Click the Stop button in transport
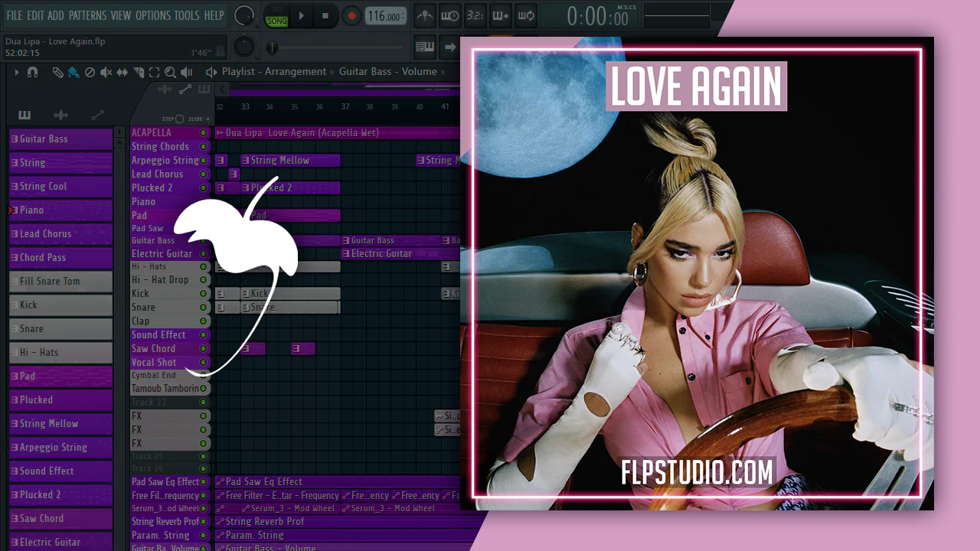This screenshot has height=551, width=980. 325,16
